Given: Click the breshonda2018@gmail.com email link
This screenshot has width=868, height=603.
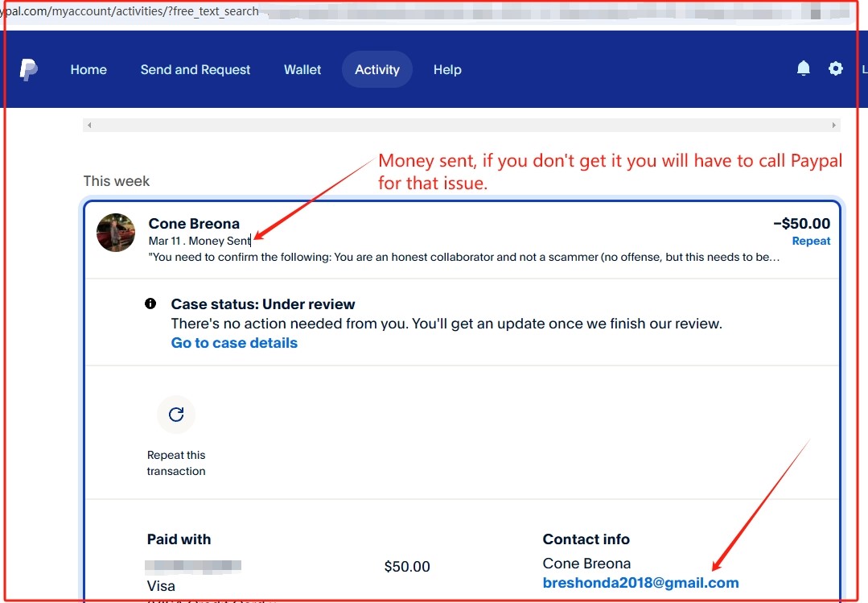Looking at the screenshot, I should (x=640, y=583).
